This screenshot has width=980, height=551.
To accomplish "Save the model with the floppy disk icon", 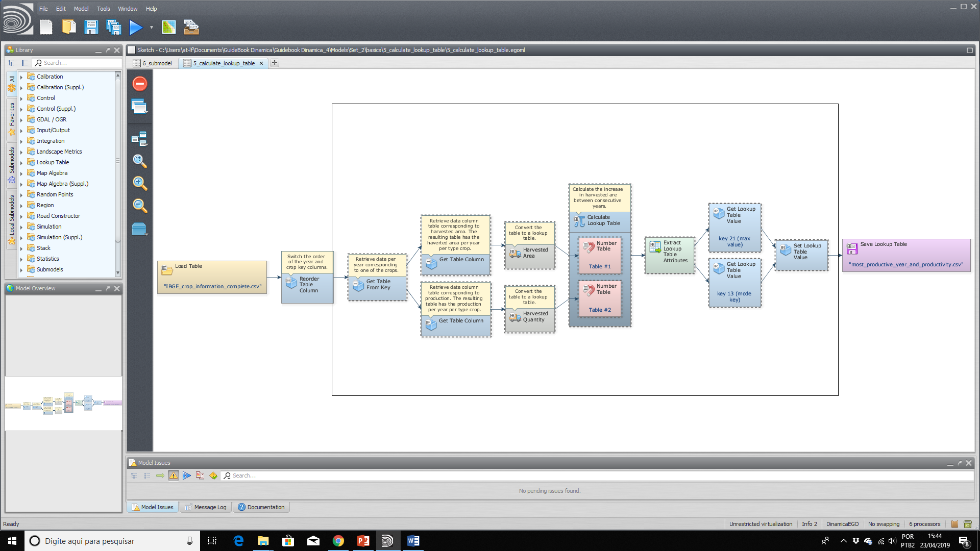I will coord(91,27).
